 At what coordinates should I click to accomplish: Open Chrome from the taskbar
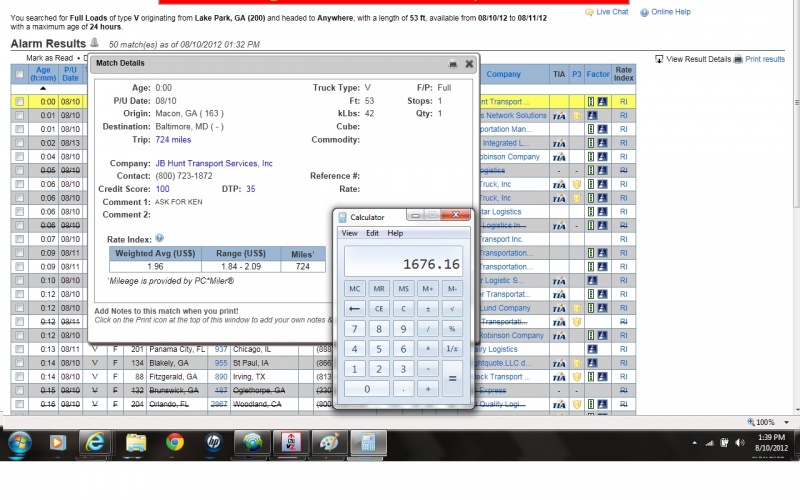175,442
